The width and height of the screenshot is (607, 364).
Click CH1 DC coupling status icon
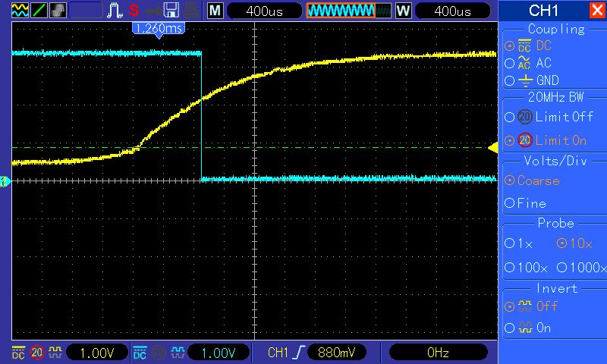point(18,353)
